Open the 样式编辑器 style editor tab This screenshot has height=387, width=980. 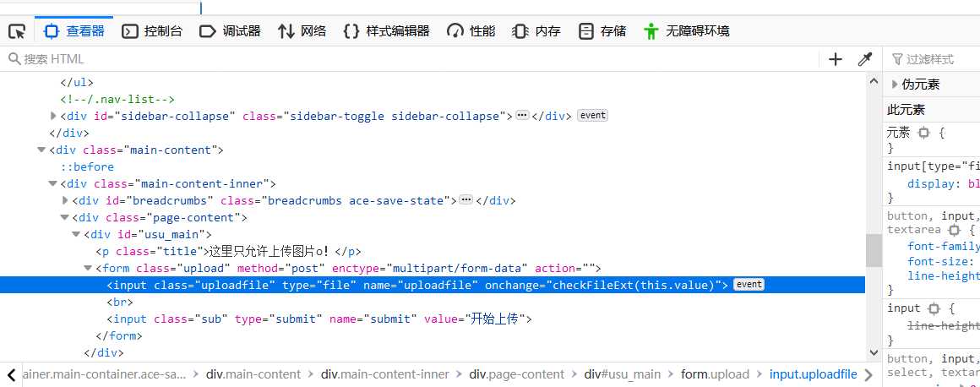click(x=387, y=31)
